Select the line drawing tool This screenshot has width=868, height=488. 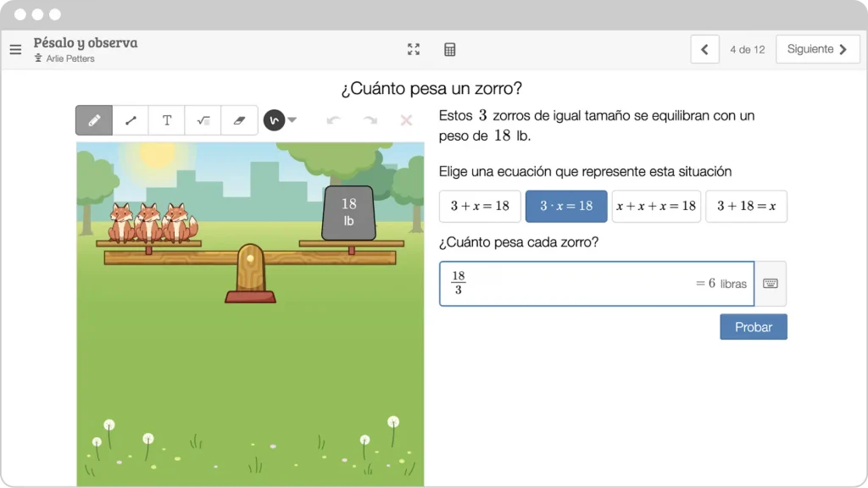[x=131, y=120]
